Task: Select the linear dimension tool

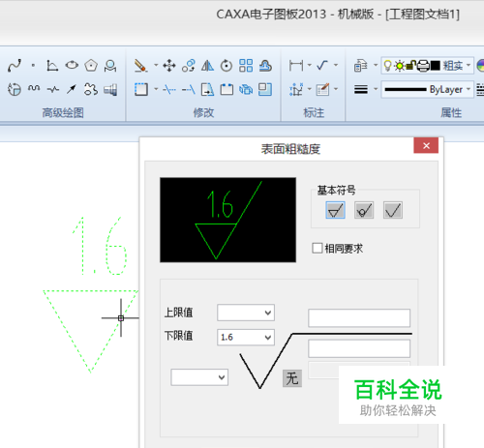Action: click(296, 66)
